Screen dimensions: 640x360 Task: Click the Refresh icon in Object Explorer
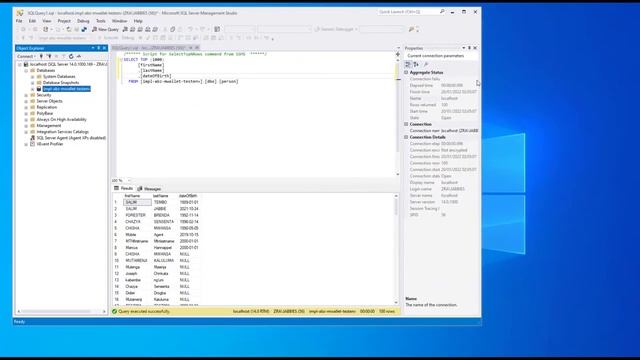coord(71,56)
